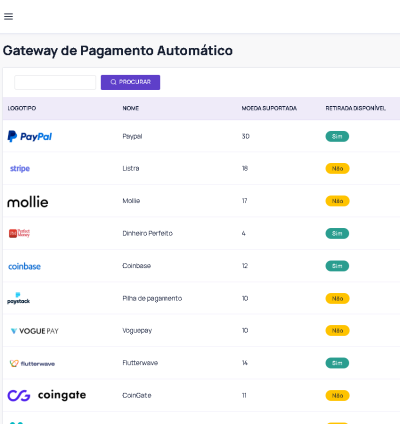
Task: Click the Sim badge in Coinbase row
Action: [x=337, y=266]
